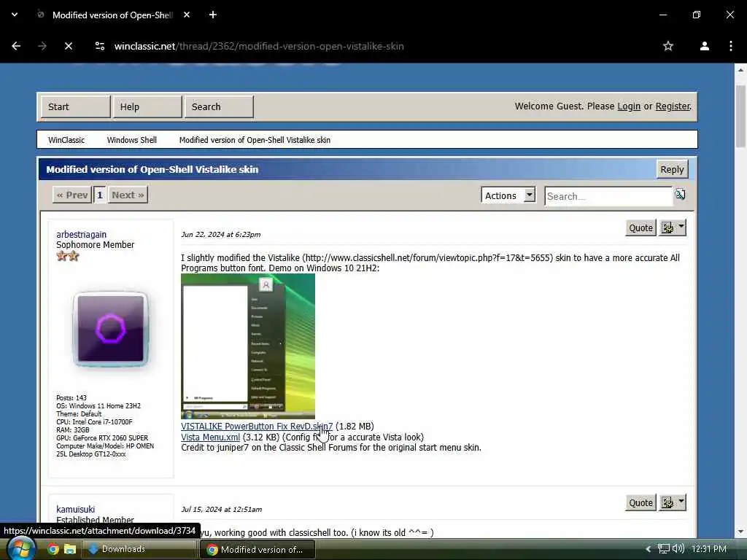Go to the WinClassic breadcrumb
The height and width of the screenshot is (560, 747).
(66, 140)
